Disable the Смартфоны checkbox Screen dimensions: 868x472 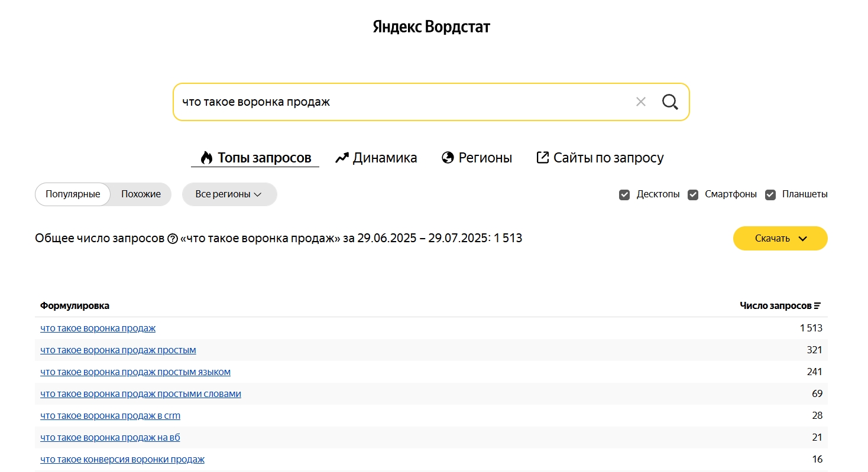(x=692, y=194)
